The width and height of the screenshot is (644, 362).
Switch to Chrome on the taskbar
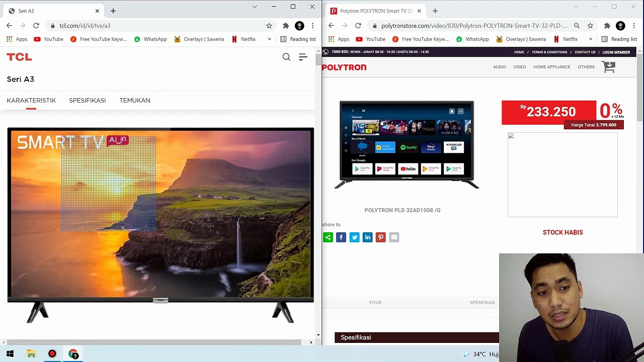pos(73,354)
